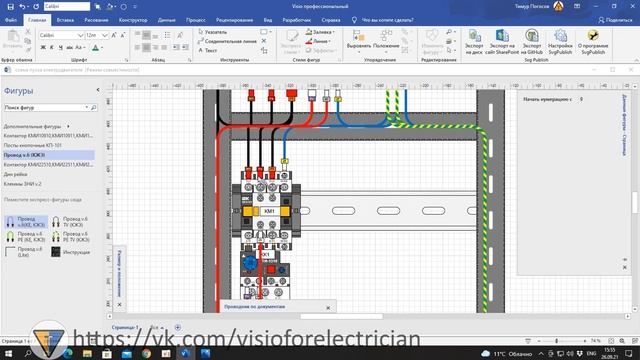Copy the selection in the clipboard group
Viewport: 640px width, 360px height.
[28, 41]
